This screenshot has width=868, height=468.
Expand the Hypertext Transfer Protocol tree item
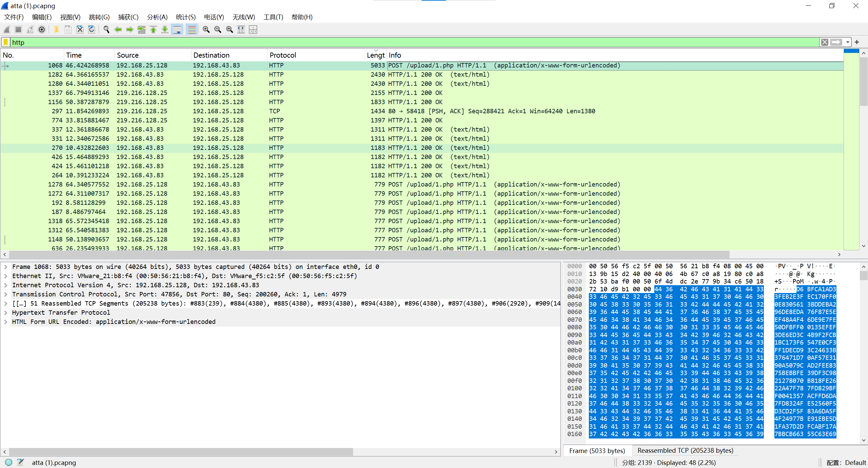click(x=6, y=313)
